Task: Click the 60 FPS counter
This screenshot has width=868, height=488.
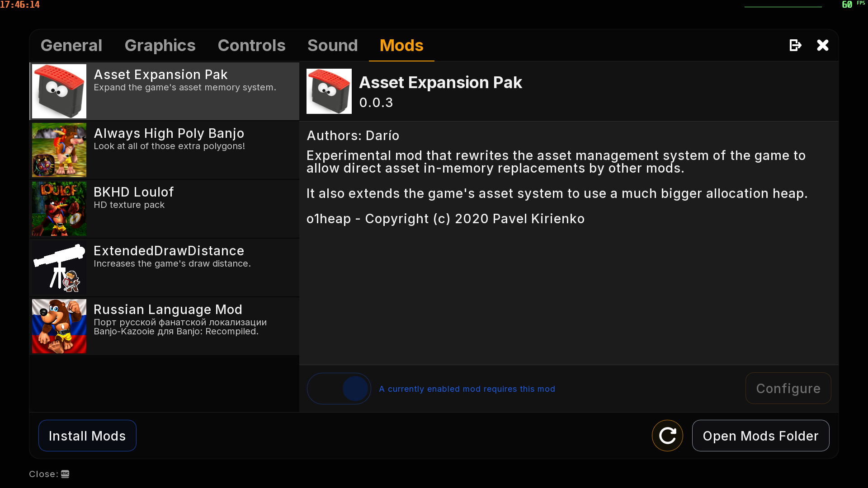Action: coord(853,5)
